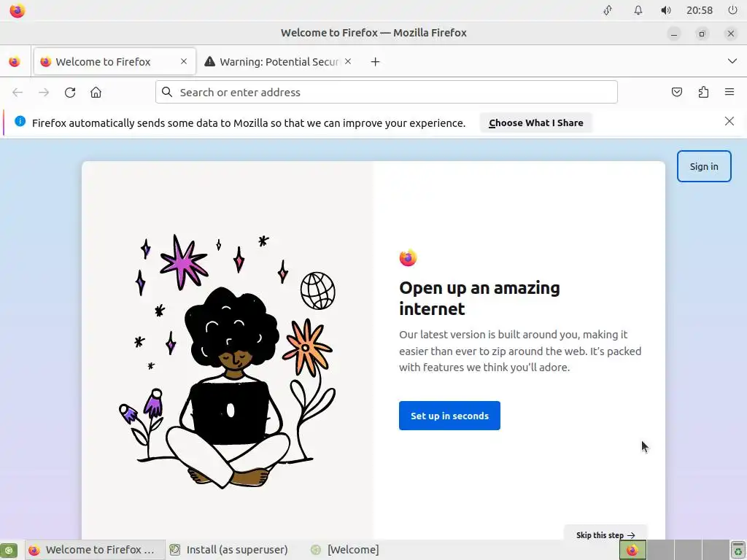Click the illustration of person with laptop
747x560 pixels.
click(228, 362)
